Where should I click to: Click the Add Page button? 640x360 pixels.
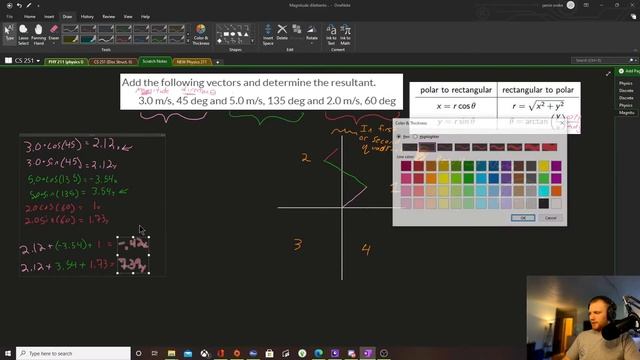(x=629, y=71)
